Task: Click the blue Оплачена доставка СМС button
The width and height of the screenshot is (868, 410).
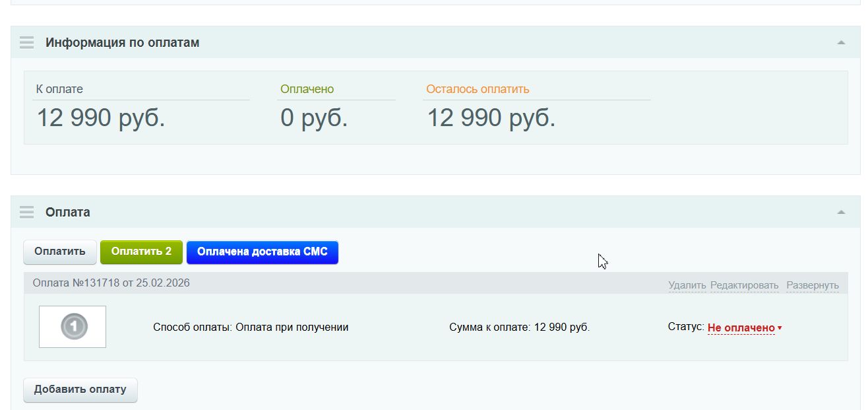Action: tap(263, 252)
